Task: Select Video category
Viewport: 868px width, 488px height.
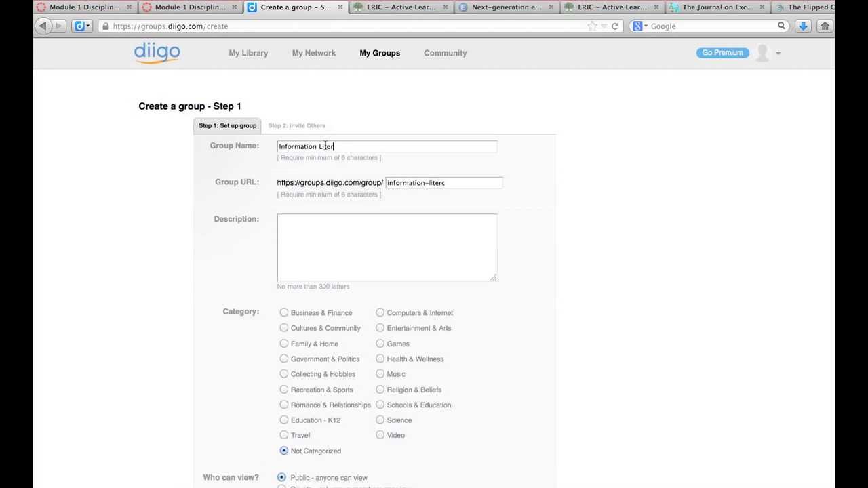Action: [x=380, y=435]
